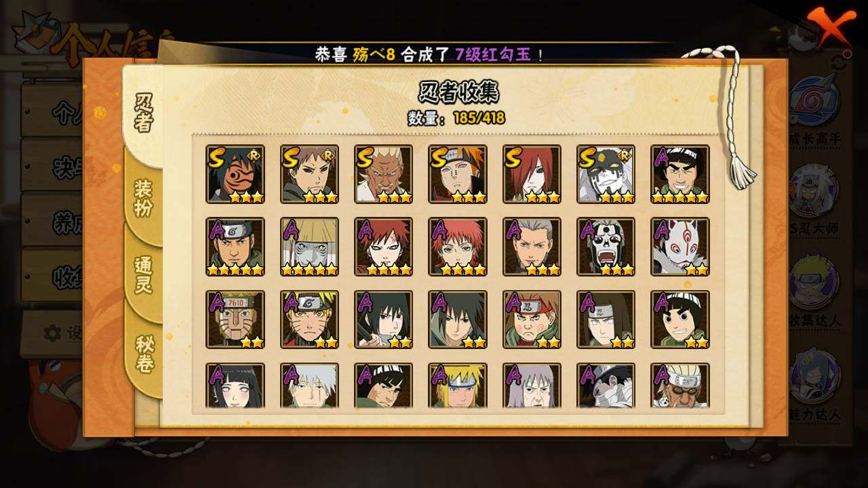Viewport: 868px width, 488px height.
Task: Select the Minato ninja card in bottom row
Action: pyautogui.click(x=458, y=386)
